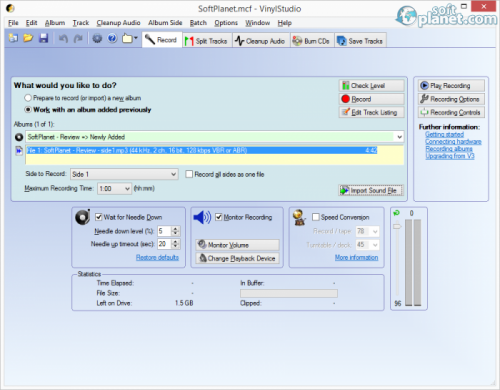Click Import Sound File button
Screen dimensions: 500x390
click(x=371, y=190)
